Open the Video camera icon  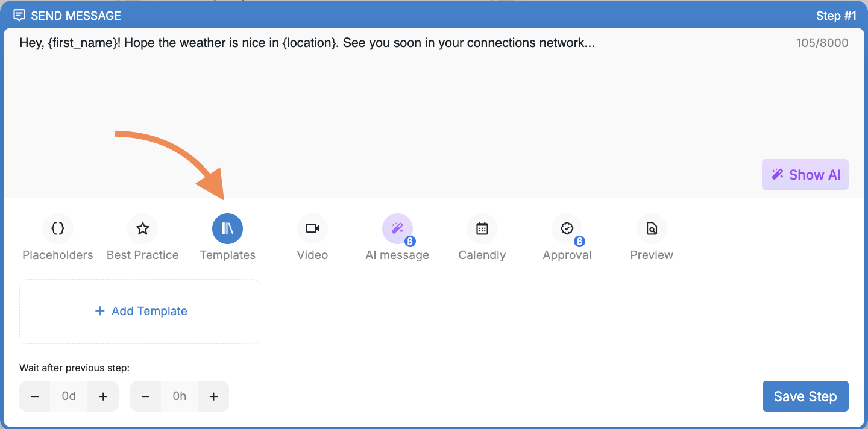coord(312,229)
